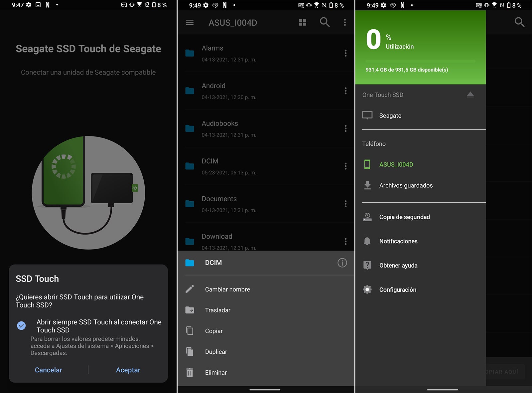Eject the One Touch SSD
Screen dimensions: 532x393
(x=470, y=95)
